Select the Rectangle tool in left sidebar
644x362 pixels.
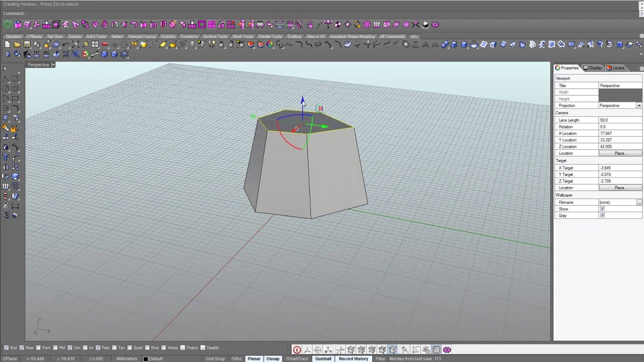(15, 99)
